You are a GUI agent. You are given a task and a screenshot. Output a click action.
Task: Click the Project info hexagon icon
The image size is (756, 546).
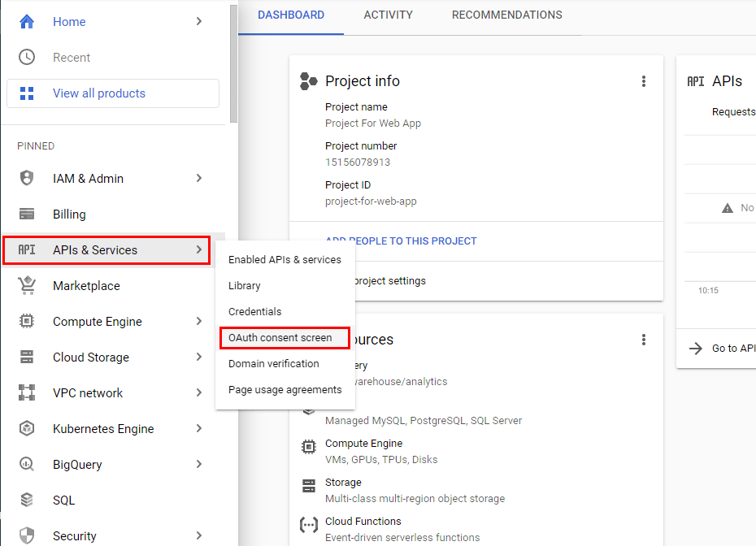click(309, 81)
